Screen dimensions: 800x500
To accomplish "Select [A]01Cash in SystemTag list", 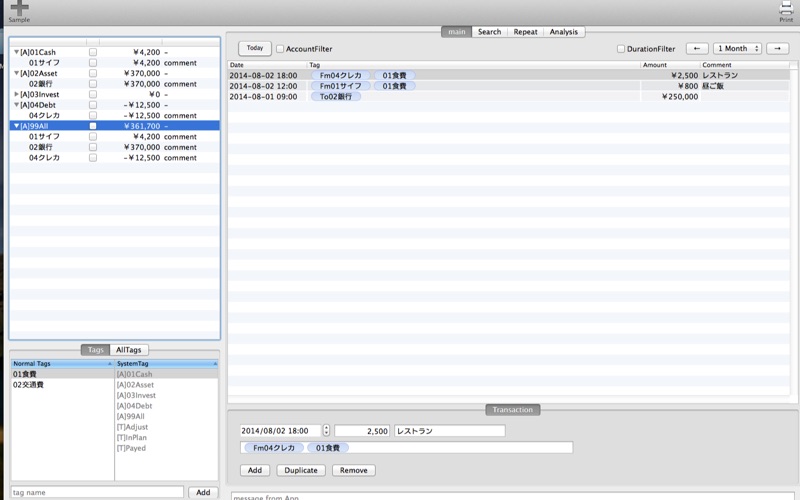I will pos(167,374).
